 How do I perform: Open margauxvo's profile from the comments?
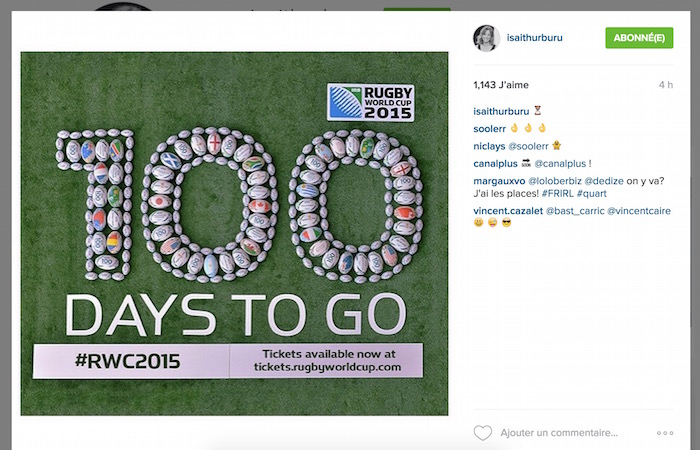point(501,180)
